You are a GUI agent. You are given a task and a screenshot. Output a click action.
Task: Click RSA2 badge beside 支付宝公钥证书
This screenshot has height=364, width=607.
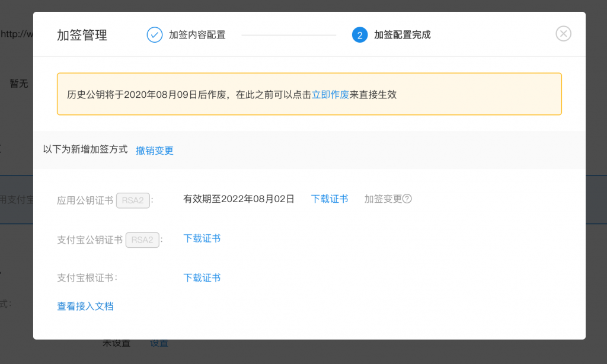pos(142,240)
